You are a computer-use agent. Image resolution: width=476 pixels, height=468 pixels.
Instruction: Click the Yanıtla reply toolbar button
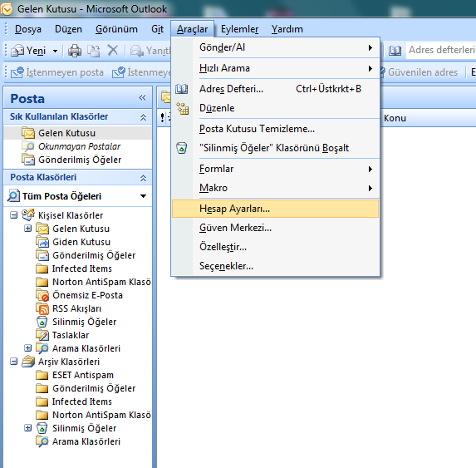pos(150,51)
